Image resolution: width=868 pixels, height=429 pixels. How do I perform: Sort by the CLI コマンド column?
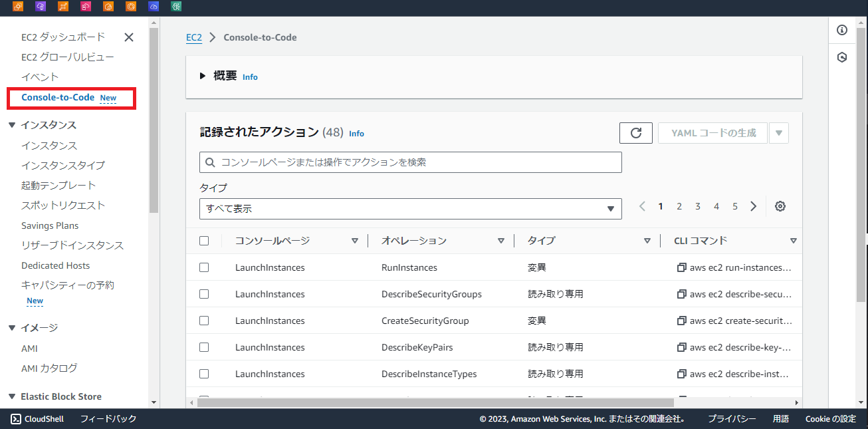794,241
